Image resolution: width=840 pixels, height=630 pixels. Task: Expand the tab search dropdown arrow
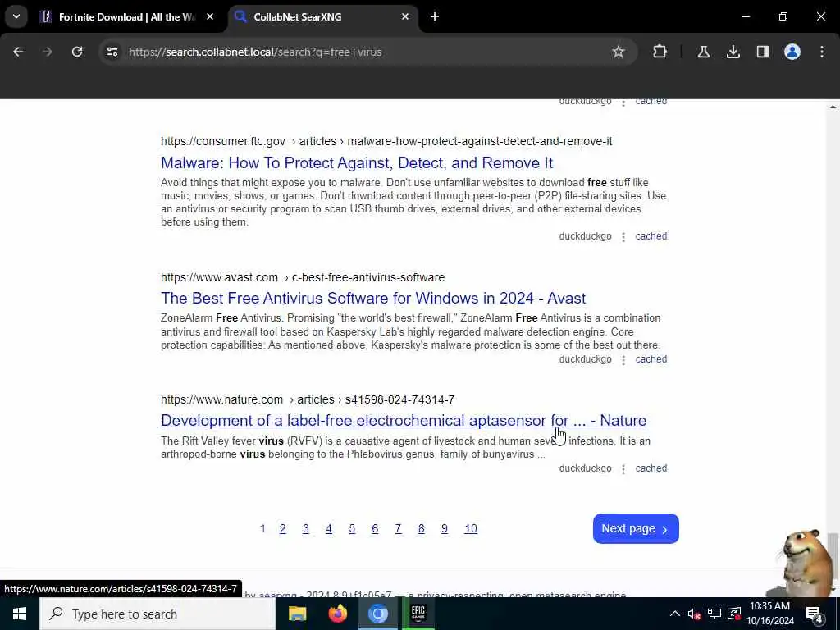[16, 17]
